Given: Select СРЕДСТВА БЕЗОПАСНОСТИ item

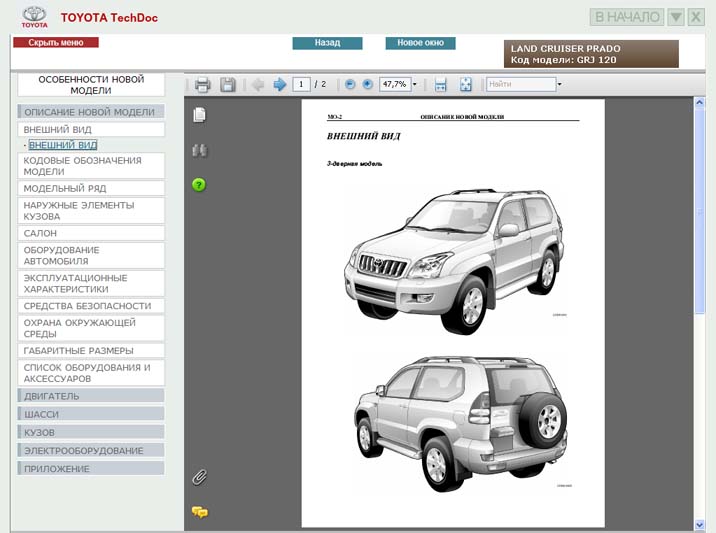Looking at the screenshot, I should 91,306.
